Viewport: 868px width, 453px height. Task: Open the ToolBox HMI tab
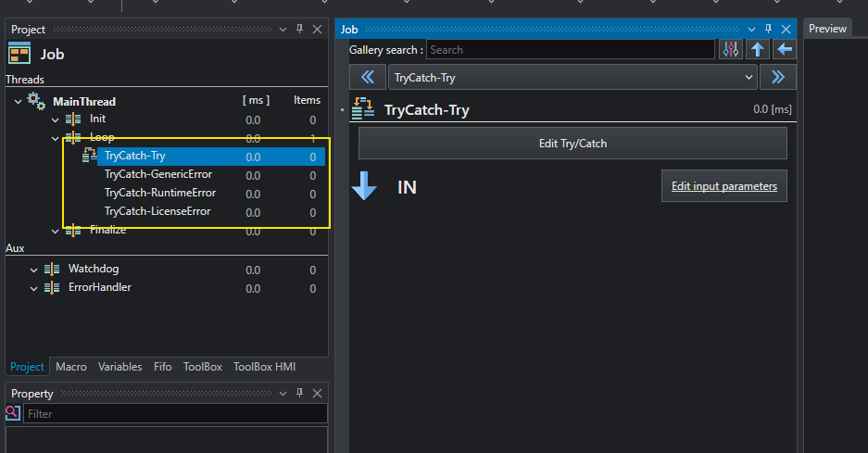coord(264,367)
